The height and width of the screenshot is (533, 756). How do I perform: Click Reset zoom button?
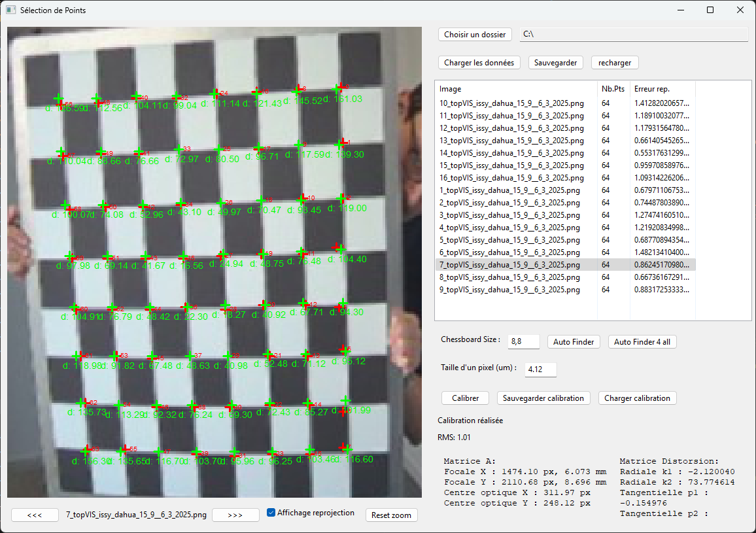point(391,515)
